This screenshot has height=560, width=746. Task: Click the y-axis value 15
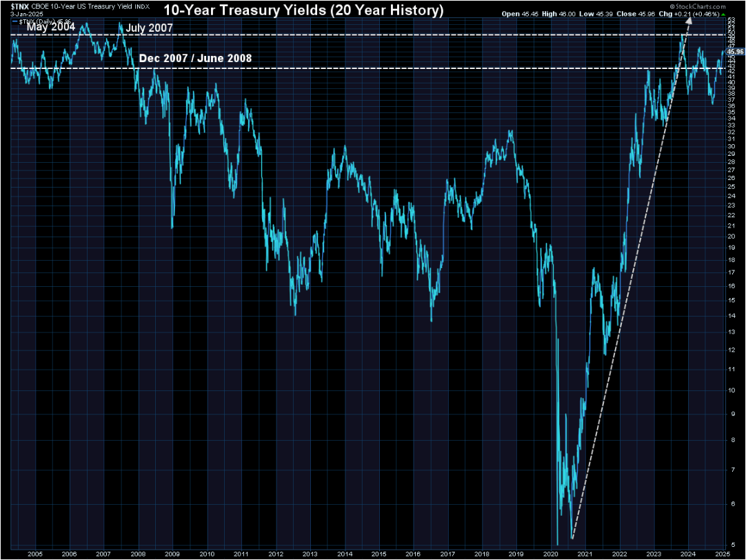tap(732, 300)
